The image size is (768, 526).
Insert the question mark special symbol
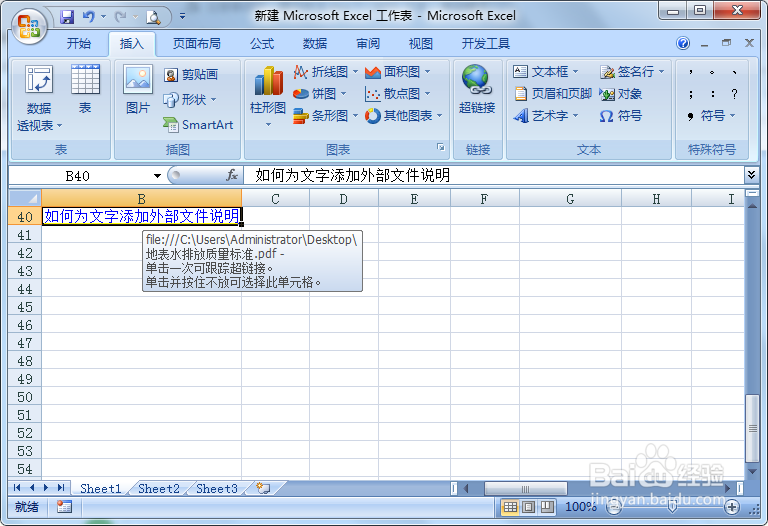(x=734, y=94)
